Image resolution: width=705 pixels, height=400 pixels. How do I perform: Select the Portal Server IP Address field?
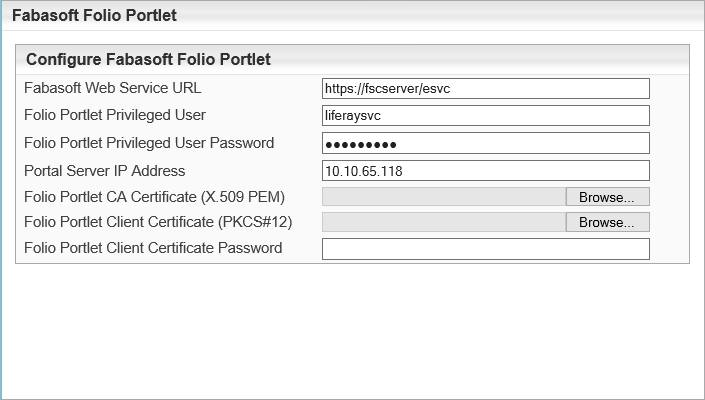click(485, 171)
